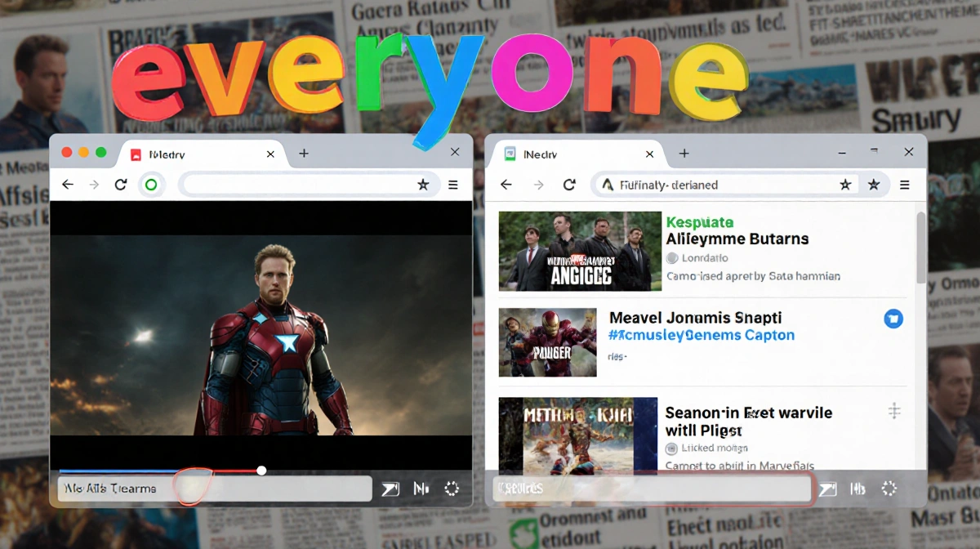Open a new tab with the plus button
980x549 pixels.
pos(303,153)
